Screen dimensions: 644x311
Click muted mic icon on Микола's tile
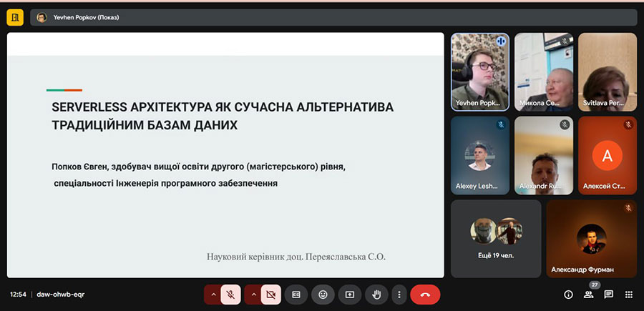tap(565, 41)
